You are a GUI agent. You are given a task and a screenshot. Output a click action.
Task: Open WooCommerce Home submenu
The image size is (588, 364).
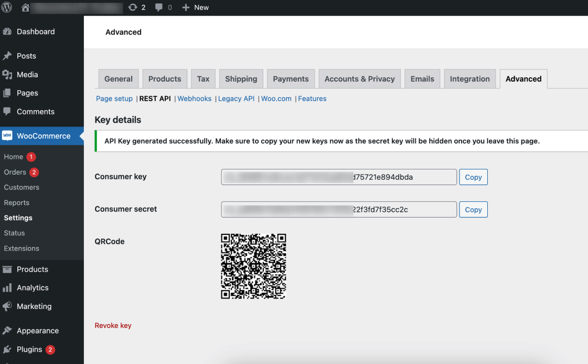pos(14,157)
